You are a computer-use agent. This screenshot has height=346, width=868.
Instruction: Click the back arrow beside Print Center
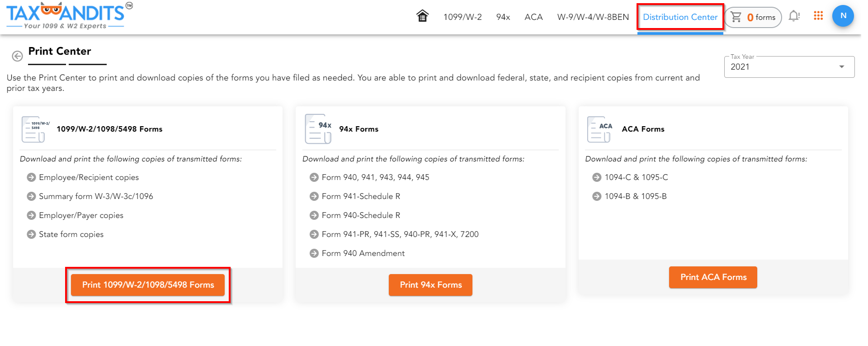coord(17,56)
